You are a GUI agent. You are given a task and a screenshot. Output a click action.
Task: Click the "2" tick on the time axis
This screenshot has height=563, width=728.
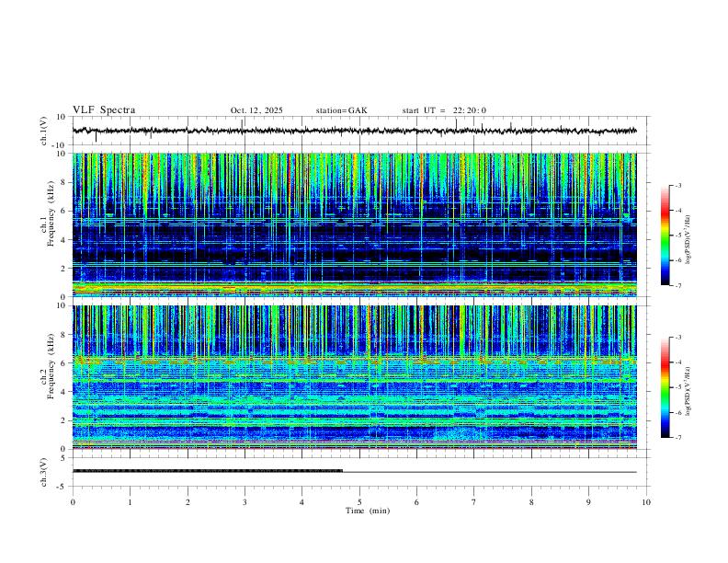(188, 502)
